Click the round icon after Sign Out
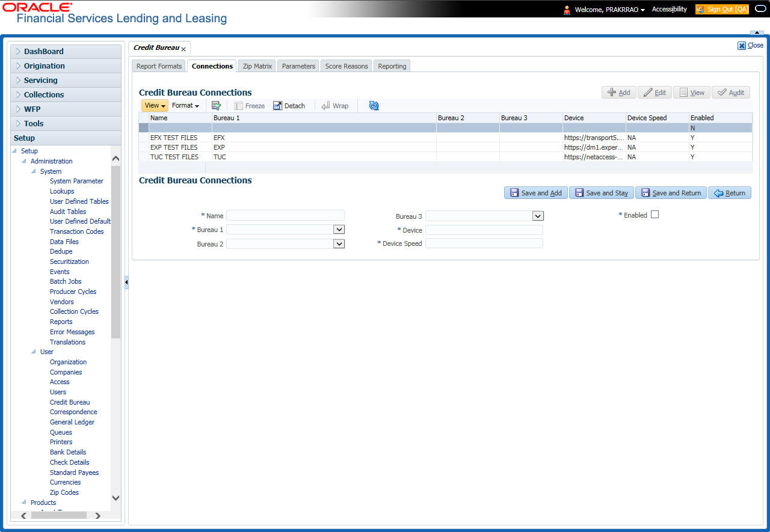 pos(760,9)
